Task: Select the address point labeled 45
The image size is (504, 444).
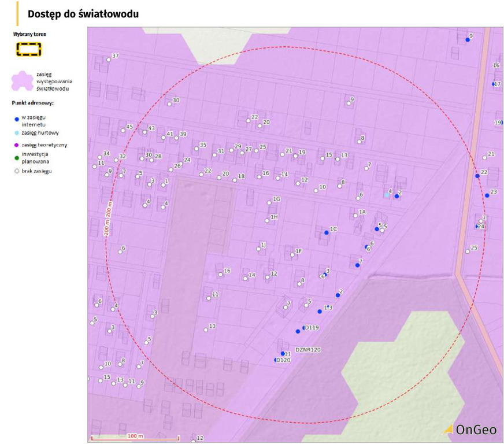Action: pos(123,131)
